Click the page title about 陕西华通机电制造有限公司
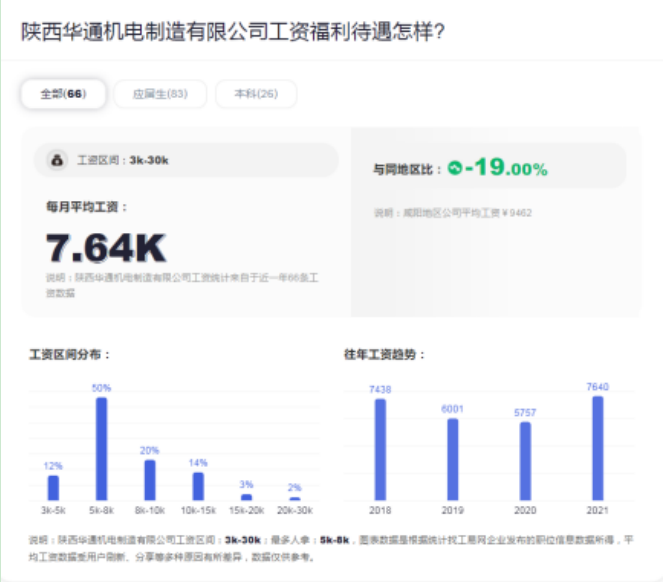 pyautogui.click(x=233, y=32)
